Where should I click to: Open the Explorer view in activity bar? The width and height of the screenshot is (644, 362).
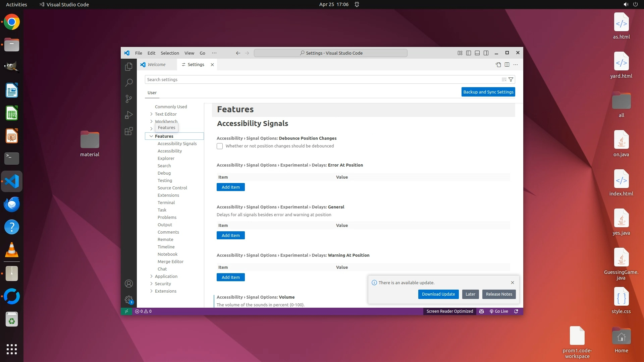click(129, 67)
